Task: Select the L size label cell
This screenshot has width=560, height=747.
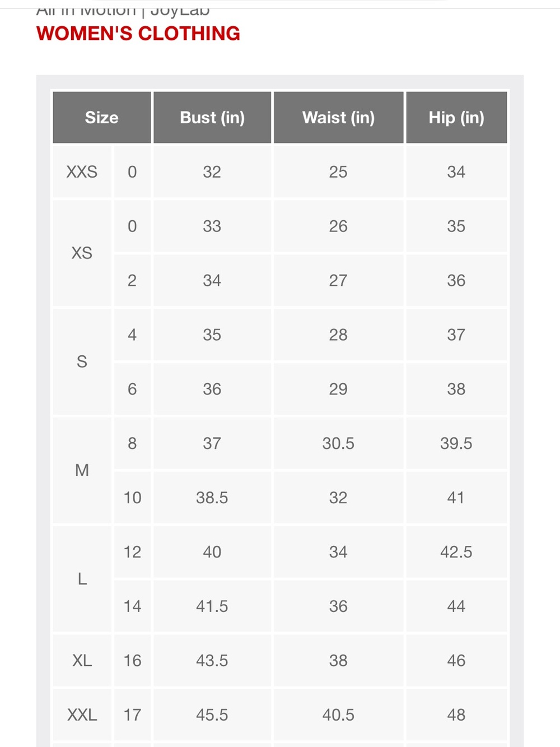Action: tap(82, 579)
